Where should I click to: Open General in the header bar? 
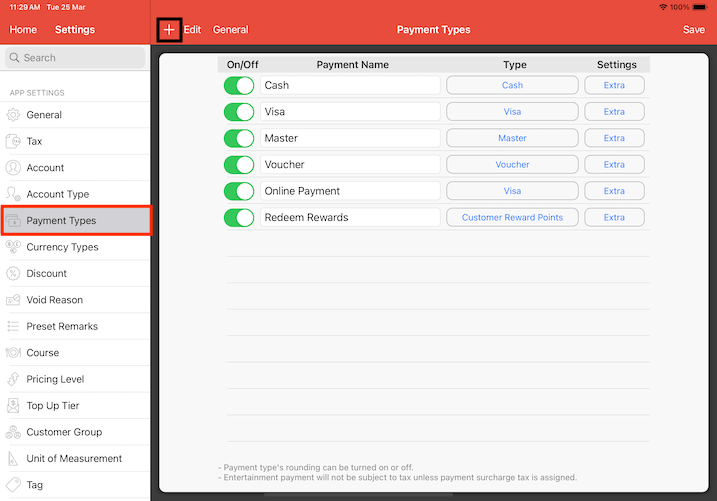click(230, 30)
